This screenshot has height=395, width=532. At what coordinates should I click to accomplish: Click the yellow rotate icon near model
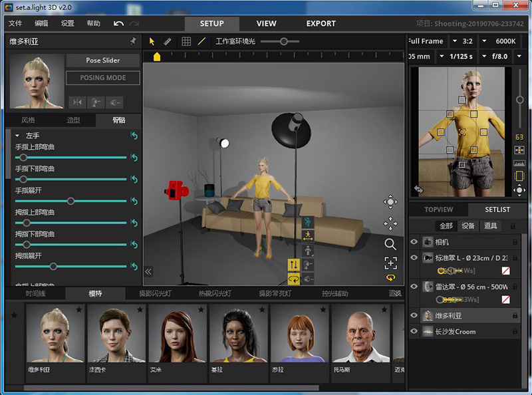(x=294, y=279)
